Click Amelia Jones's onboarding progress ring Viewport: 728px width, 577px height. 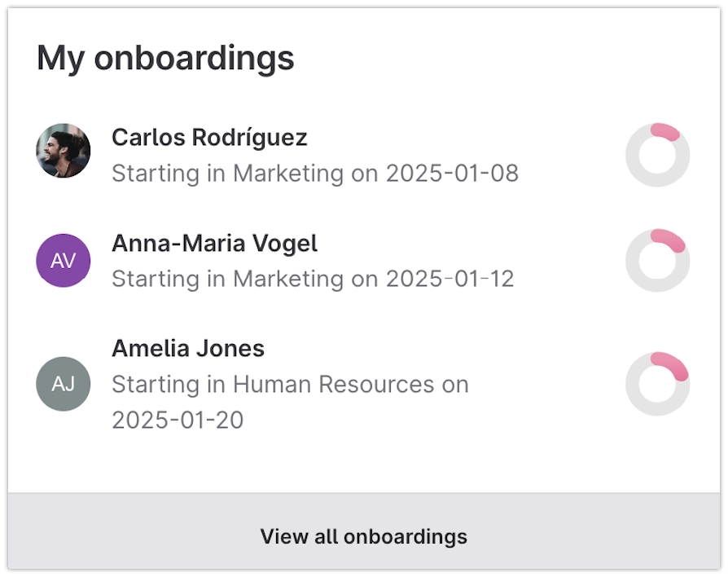click(657, 384)
